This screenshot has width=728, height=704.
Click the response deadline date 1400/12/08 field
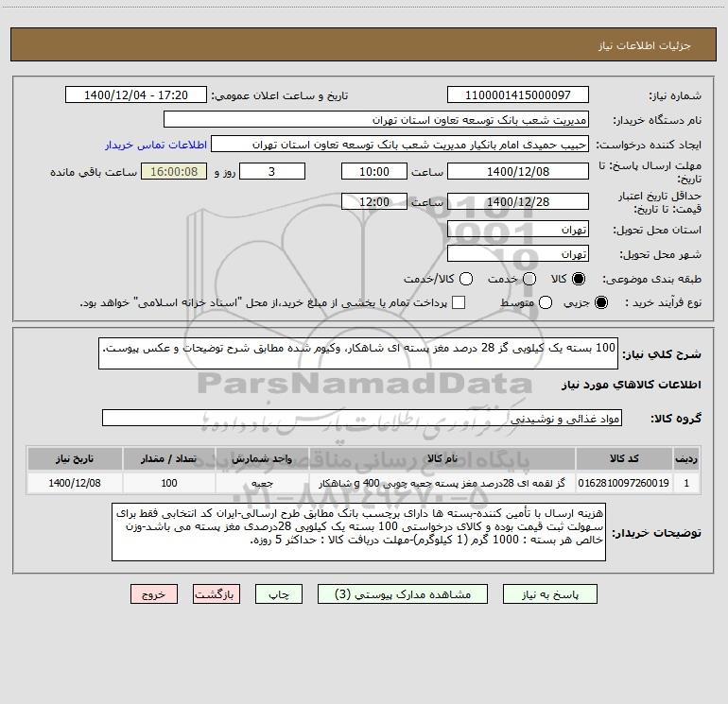coord(518,171)
